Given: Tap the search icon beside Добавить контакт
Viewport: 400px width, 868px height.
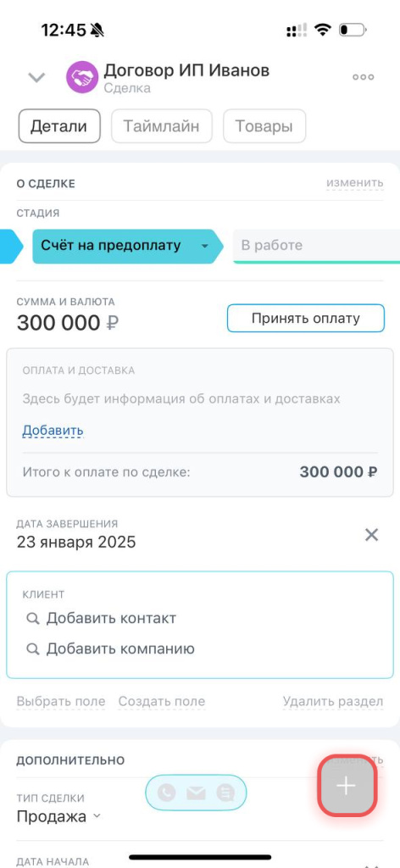Looking at the screenshot, I should (33, 618).
